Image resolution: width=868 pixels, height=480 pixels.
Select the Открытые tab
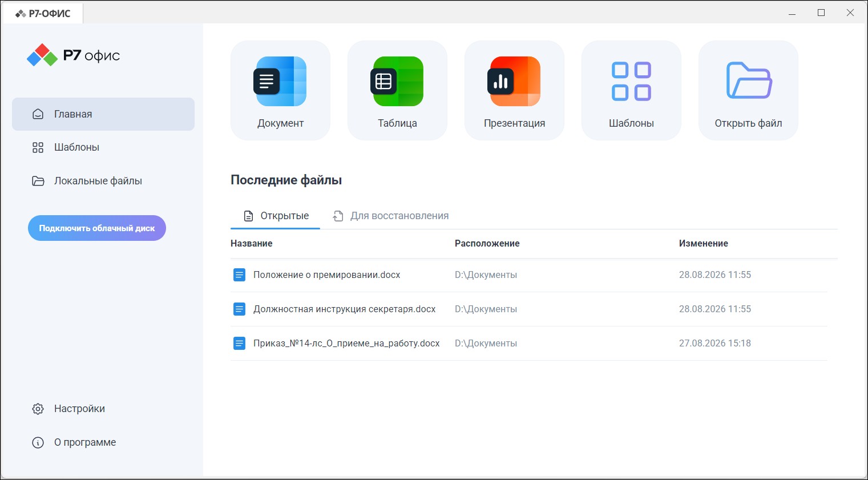276,216
